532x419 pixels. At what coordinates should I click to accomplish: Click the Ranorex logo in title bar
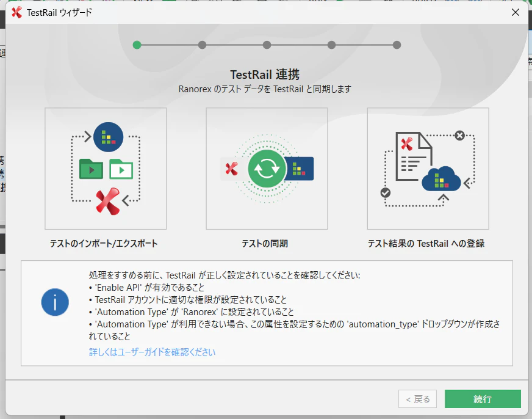[16, 13]
